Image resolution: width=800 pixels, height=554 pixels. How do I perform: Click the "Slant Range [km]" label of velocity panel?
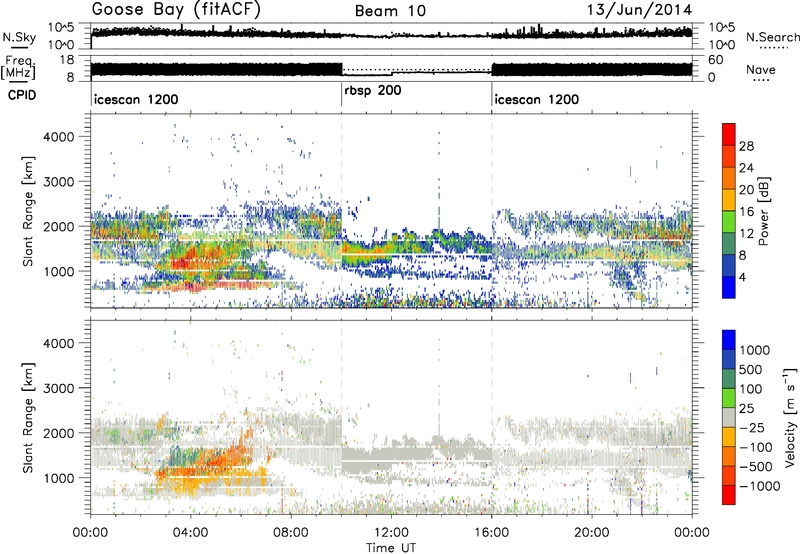click(x=28, y=417)
